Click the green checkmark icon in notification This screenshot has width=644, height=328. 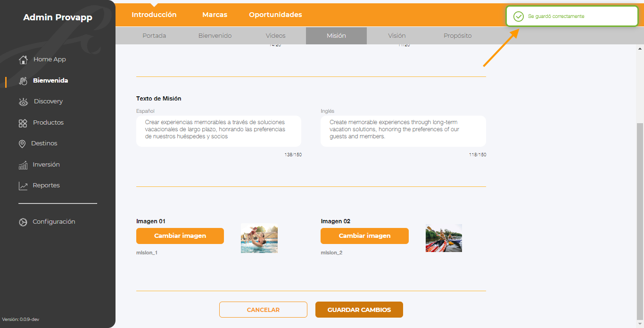[x=519, y=17]
